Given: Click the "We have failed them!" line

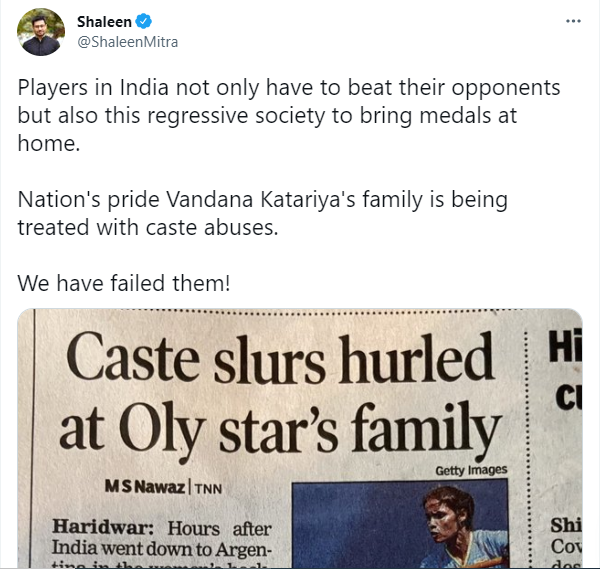Looking at the screenshot, I should click(123, 283).
